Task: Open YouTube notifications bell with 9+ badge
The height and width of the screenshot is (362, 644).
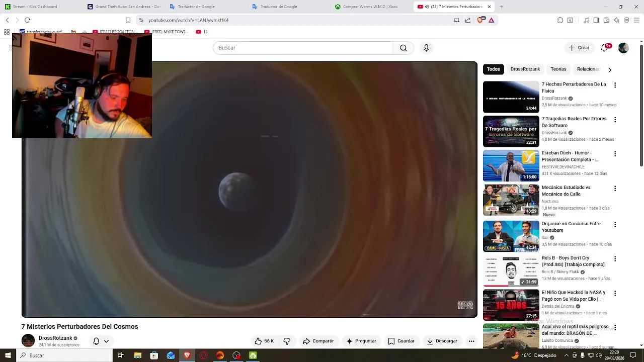Action: 605,48
